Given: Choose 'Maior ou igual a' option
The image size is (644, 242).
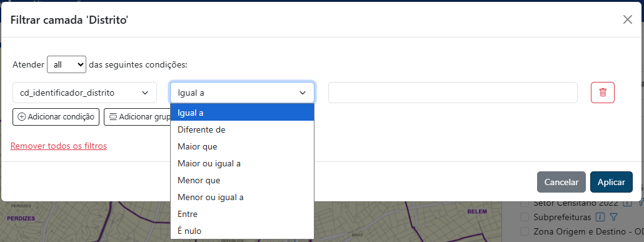Looking at the screenshot, I should coord(243,163).
